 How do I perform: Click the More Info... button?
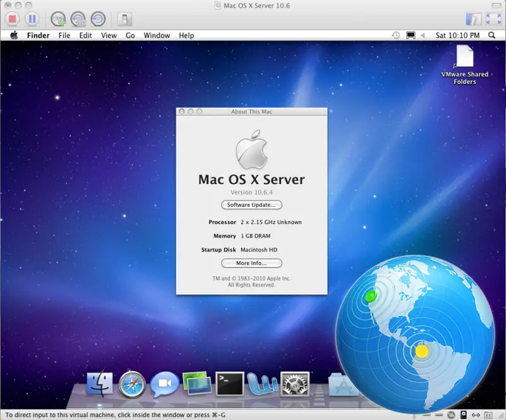tap(251, 263)
